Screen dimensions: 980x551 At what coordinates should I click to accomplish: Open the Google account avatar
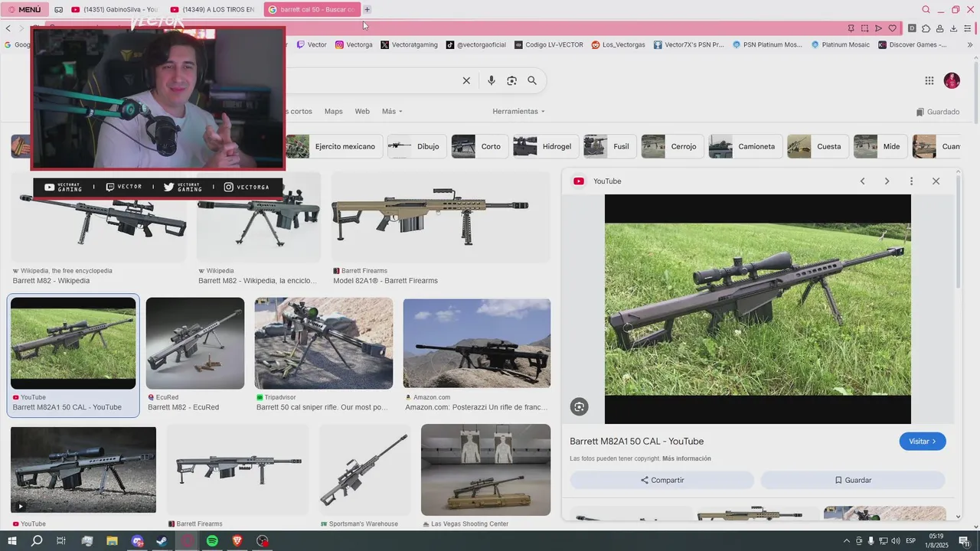click(x=952, y=80)
